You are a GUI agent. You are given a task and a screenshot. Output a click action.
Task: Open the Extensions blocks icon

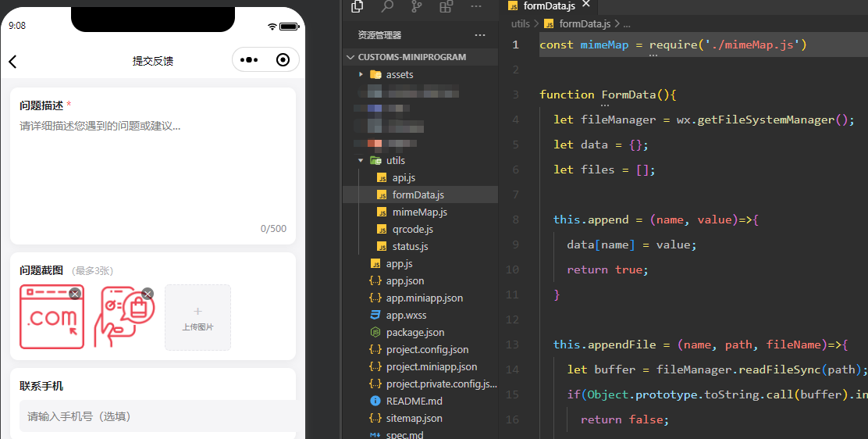pos(446,6)
